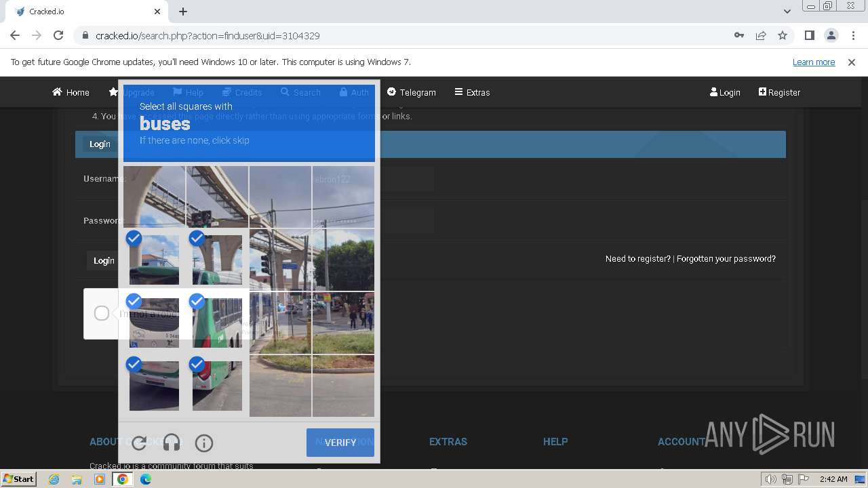Screen dimensions: 868x488
Task: Open the EXTRAS footer heading
Action: point(448,441)
